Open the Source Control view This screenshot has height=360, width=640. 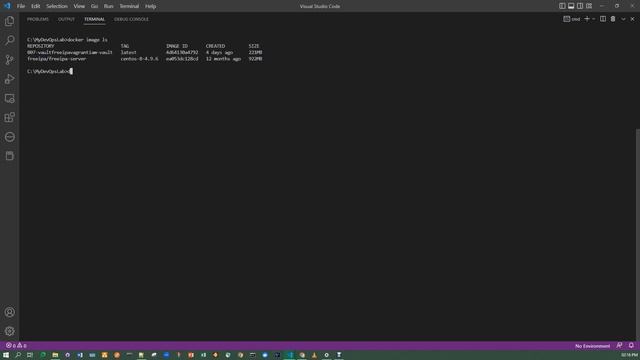click(9, 60)
